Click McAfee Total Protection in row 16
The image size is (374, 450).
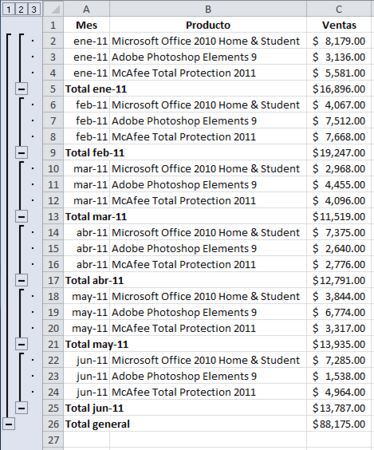208,265
